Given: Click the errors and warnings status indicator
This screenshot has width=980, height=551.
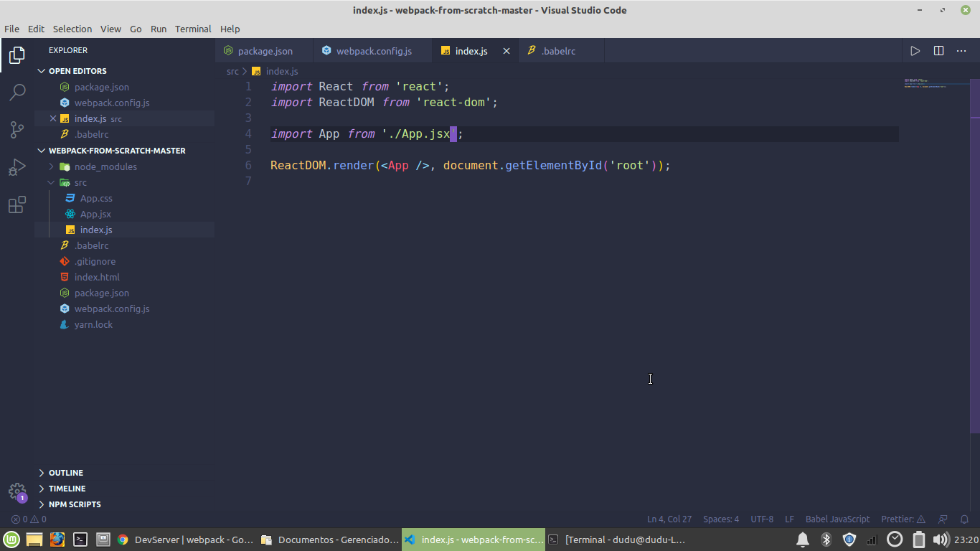Looking at the screenshot, I should tap(29, 519).
